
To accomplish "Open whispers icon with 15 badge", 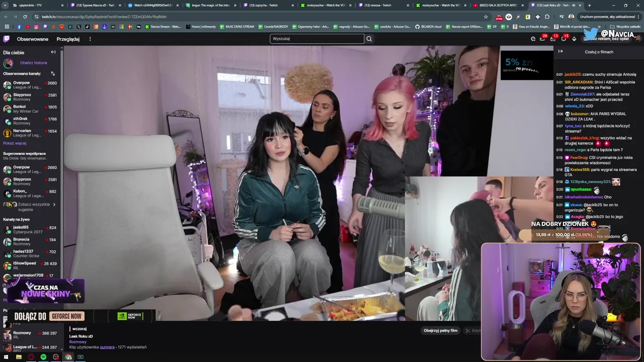I will tap(563, 39).
